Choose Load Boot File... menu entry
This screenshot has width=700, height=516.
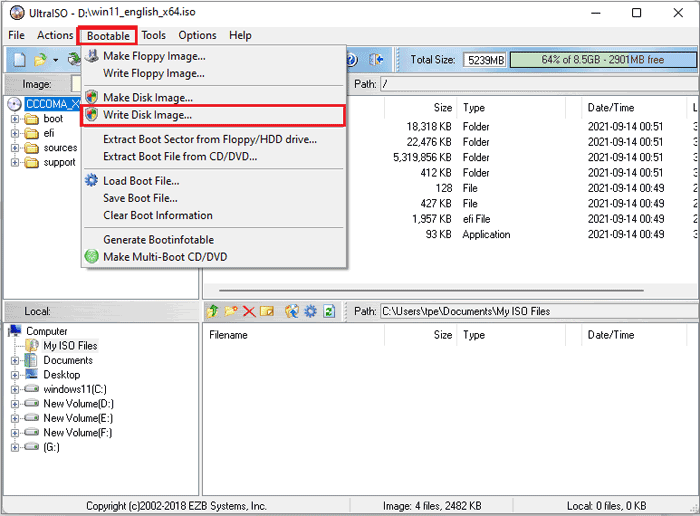point(214,181)
